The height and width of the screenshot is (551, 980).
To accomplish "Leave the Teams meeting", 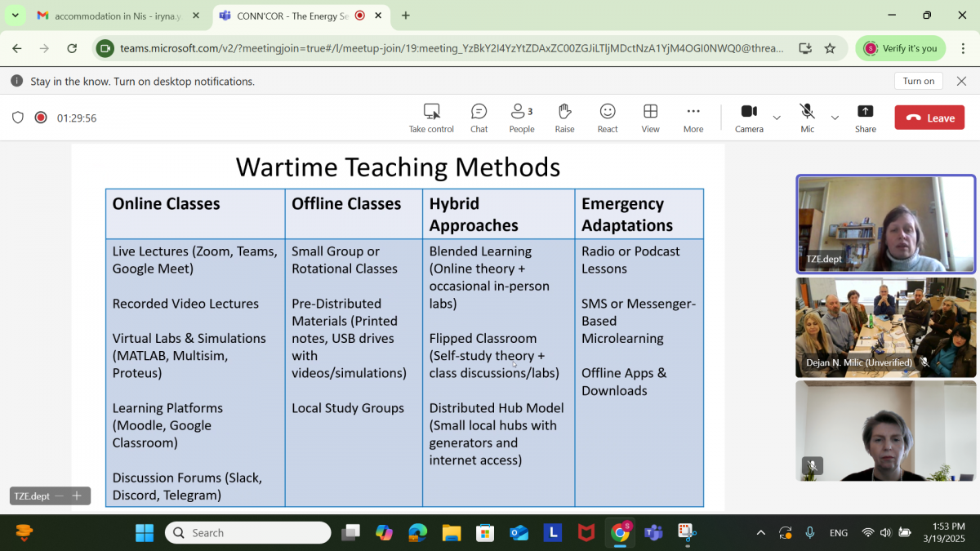I will [929, 118].
